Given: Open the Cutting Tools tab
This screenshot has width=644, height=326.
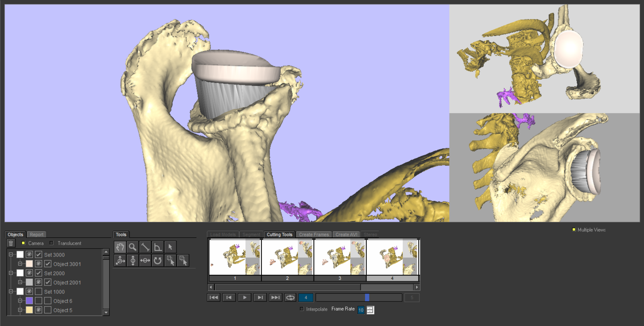Looking at the screenshot, I should click(x=279, y=235).
